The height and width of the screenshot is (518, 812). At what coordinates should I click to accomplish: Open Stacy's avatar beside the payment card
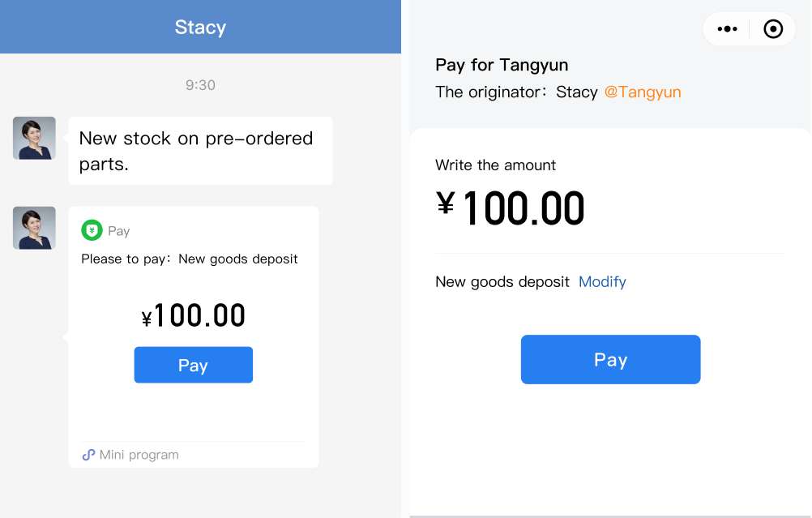[34, 228]
